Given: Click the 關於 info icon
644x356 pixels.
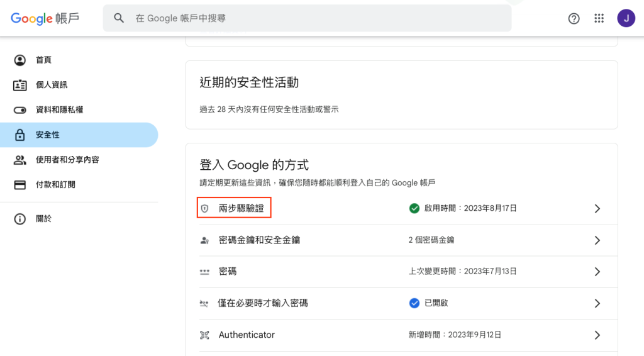Looking at the screenshot, I should [x=19, y=219].
